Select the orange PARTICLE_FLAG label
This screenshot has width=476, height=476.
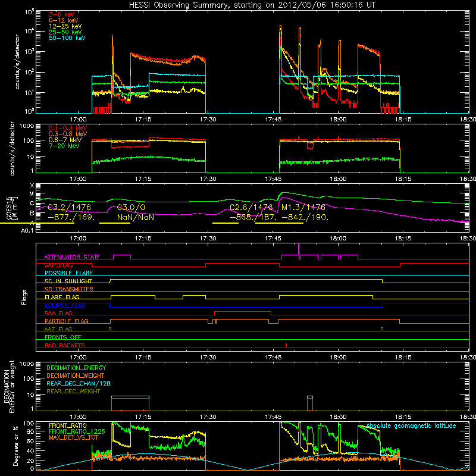tap(67, 321)
